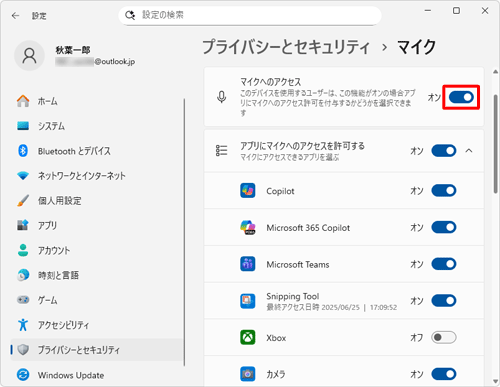500x387 pixels.
Task: Collapse the アプリにマイクへのアクセスを許可する app list
Action: (x=469, y=151)
